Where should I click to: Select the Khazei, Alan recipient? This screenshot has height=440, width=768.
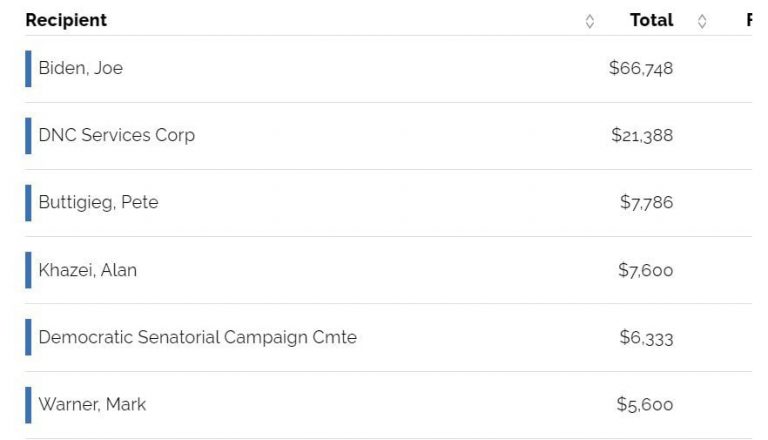(x=87, y=270)
